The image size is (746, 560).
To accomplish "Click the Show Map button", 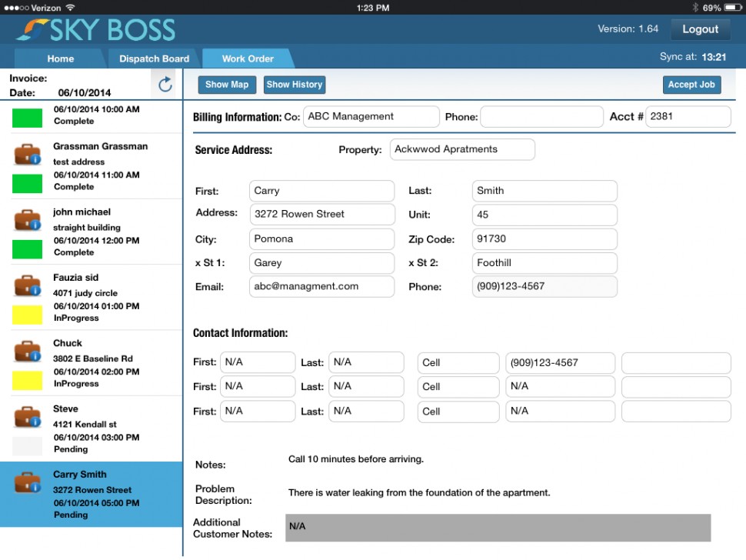I will (x=227, y=85).
